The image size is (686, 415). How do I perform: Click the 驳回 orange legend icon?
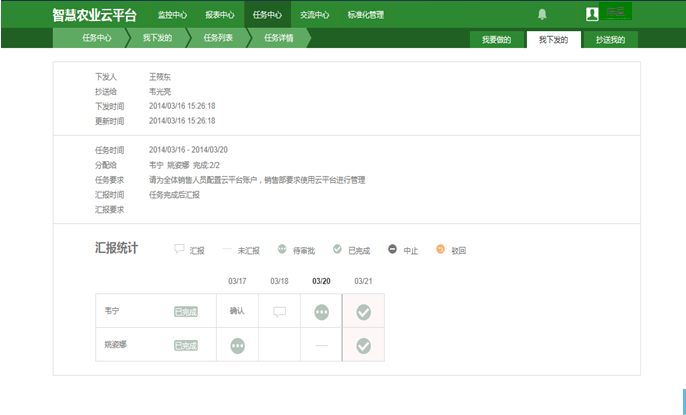pos(440,249)
